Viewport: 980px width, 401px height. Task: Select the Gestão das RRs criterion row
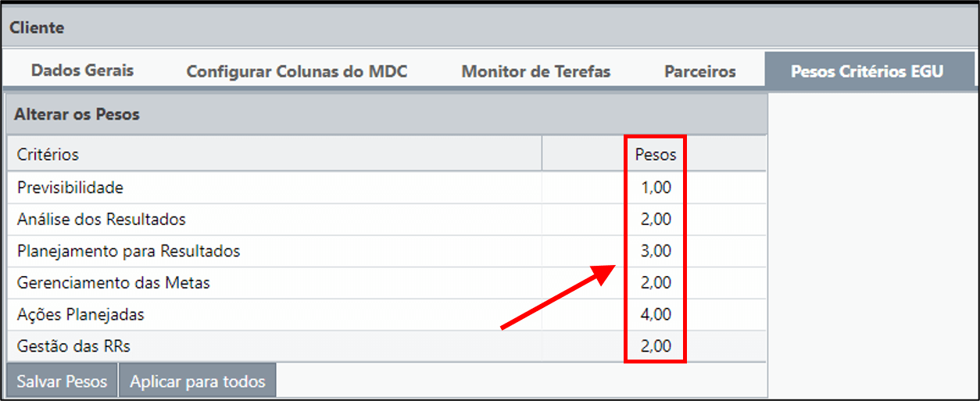tap(386, 346)
